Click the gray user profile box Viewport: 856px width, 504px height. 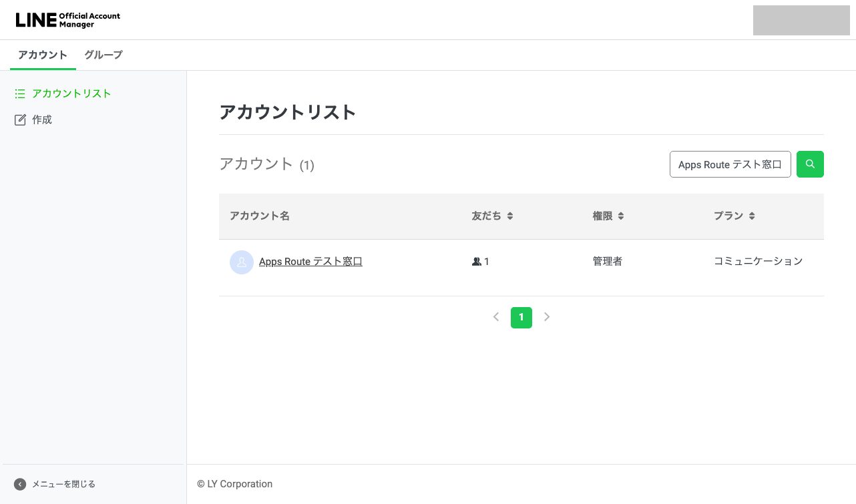(x=801, y=20)
